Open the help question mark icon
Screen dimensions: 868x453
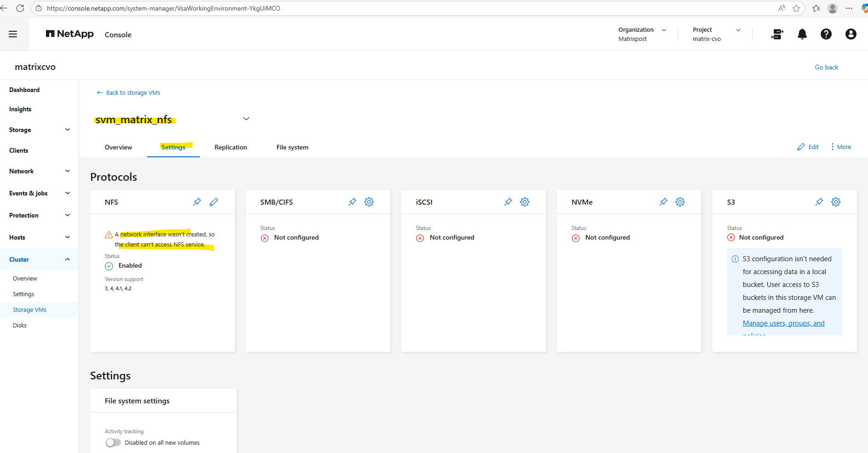click(x=826, y=34)
